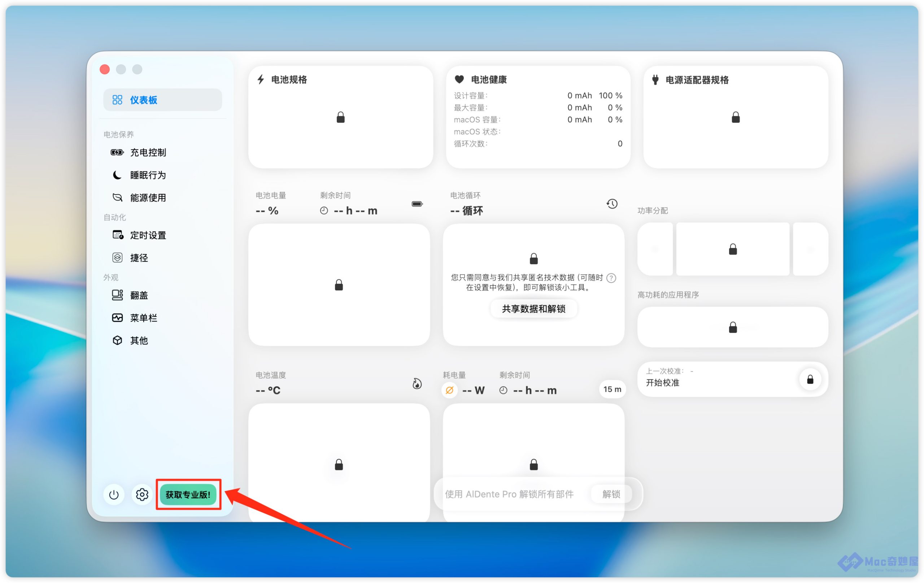924x583 pixels.
Task: Go to 睡眠行为 section
Action: pos(148,175)
